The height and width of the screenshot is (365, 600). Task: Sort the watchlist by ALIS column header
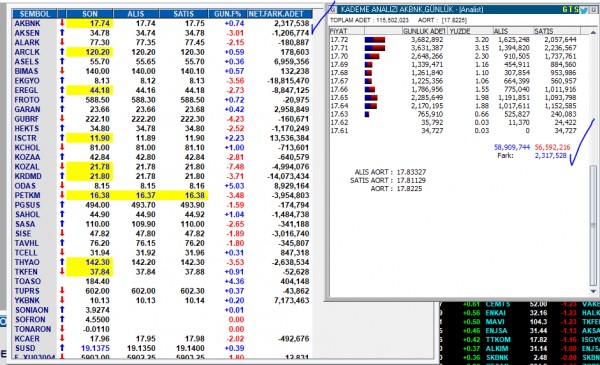pos(136,14)
